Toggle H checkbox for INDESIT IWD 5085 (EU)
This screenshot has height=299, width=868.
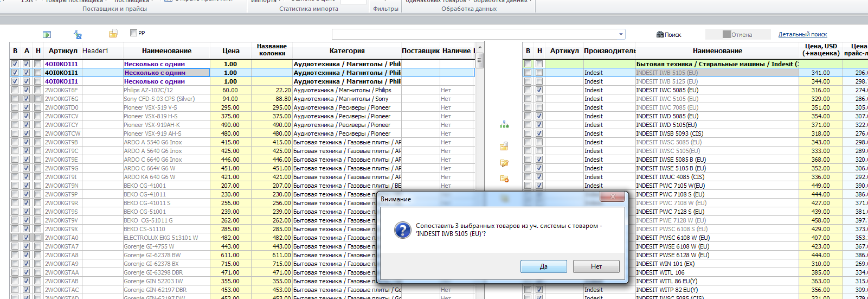click(539, 116)
